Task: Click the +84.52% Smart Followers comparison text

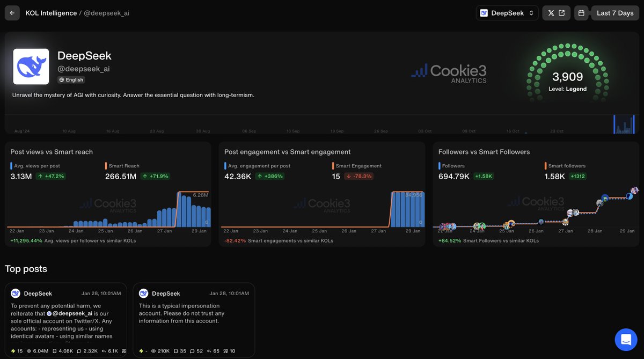Action: click(x=488, y=240)
